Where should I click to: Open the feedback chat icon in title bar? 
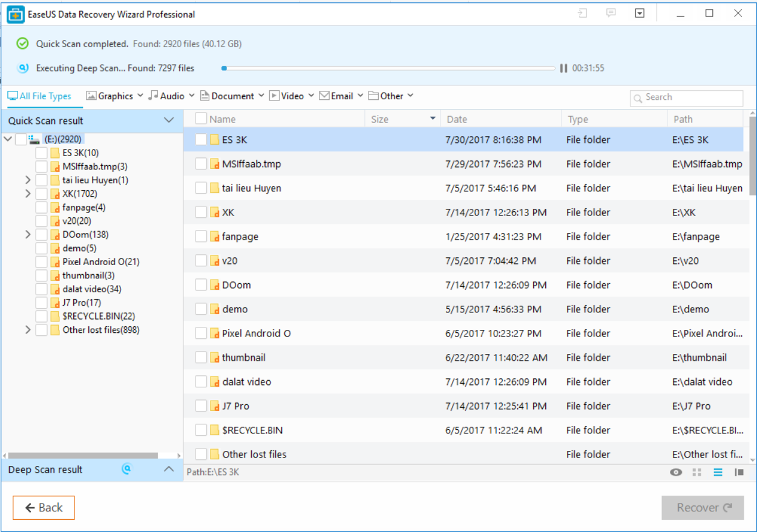pos(611,13)
